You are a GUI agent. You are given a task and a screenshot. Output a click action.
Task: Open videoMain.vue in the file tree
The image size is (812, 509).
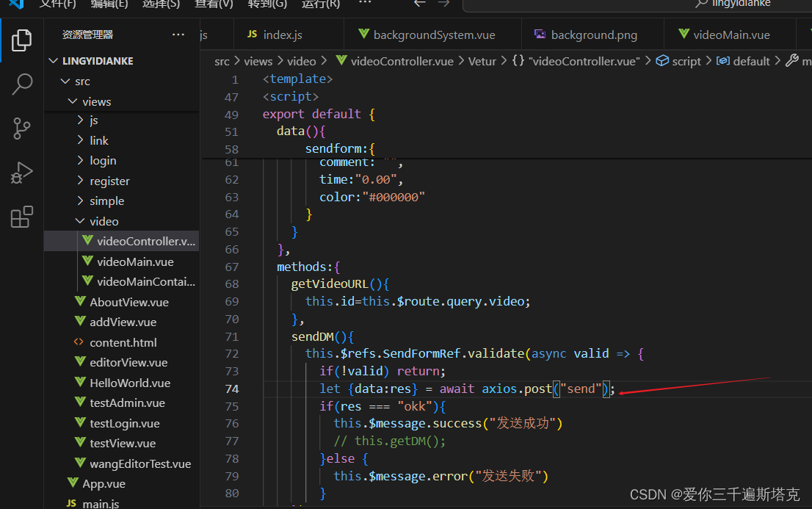[135, 261]
